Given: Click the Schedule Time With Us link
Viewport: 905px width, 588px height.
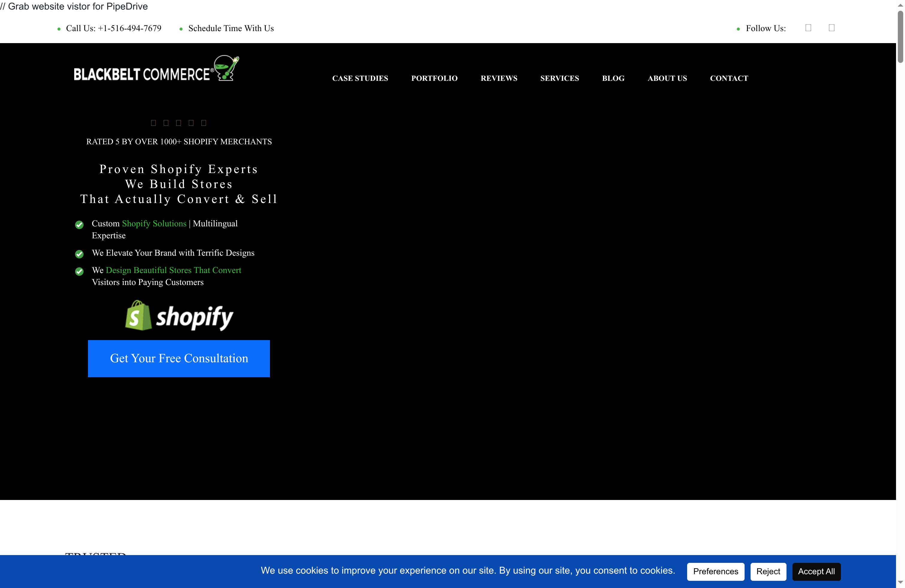Looking at the screenshot, I should click(231, 28).
